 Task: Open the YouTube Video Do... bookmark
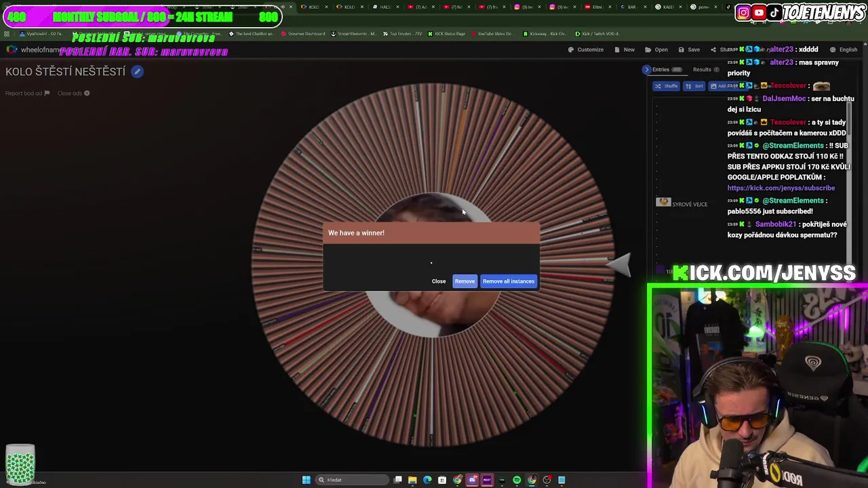pyautogui.click(x=492, y=33)
